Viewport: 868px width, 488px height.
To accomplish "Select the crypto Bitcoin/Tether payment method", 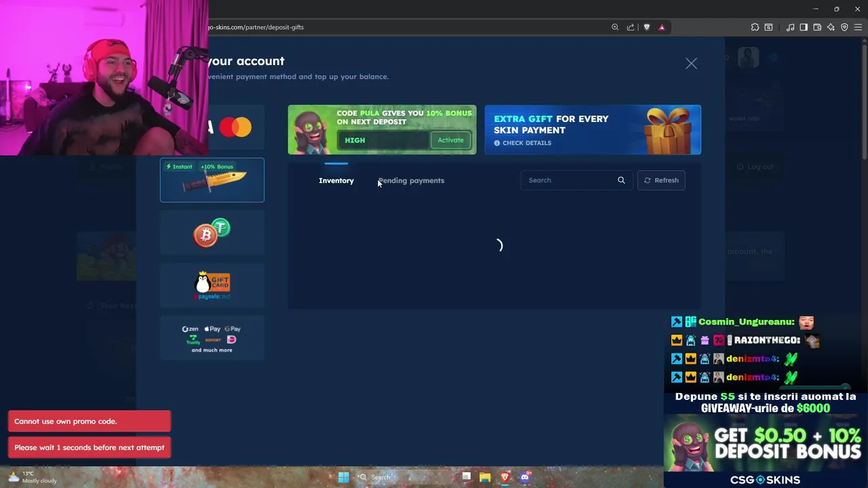I will (x=212, y=232).
